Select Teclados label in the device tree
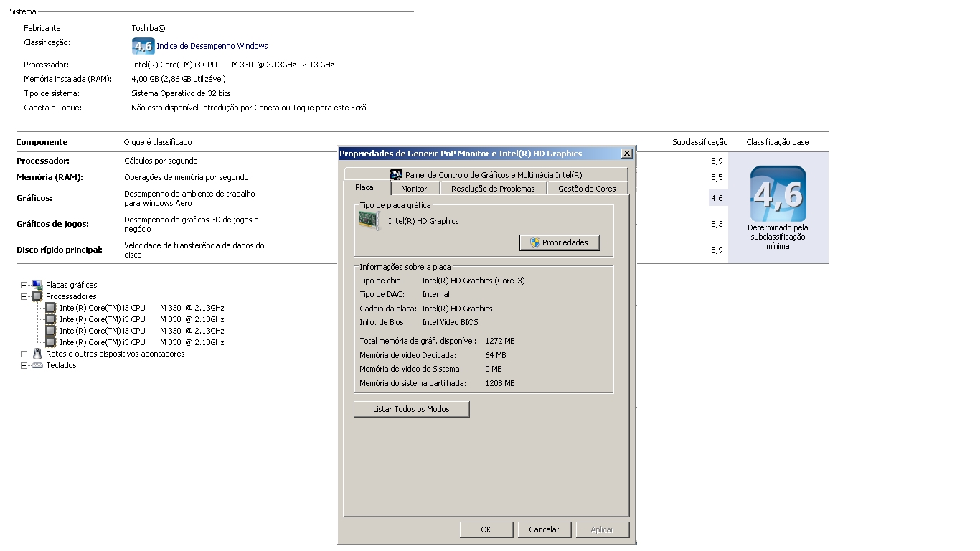 [61, 365]
